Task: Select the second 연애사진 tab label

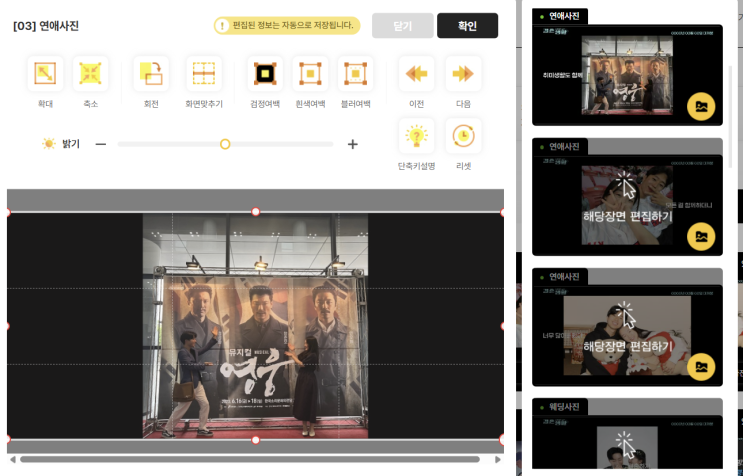Action: tap(560, 146)
